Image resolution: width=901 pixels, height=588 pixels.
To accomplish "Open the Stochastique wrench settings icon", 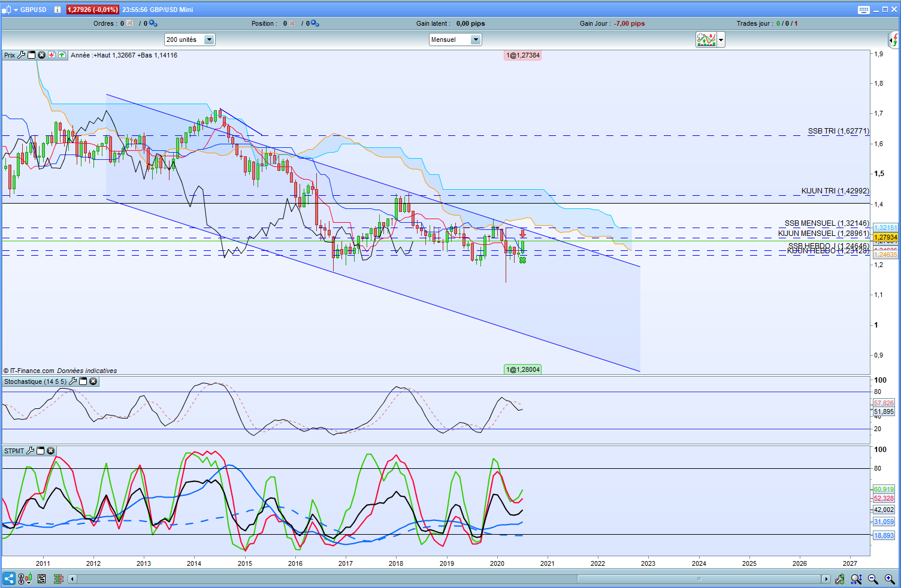I will click(74, 381).
